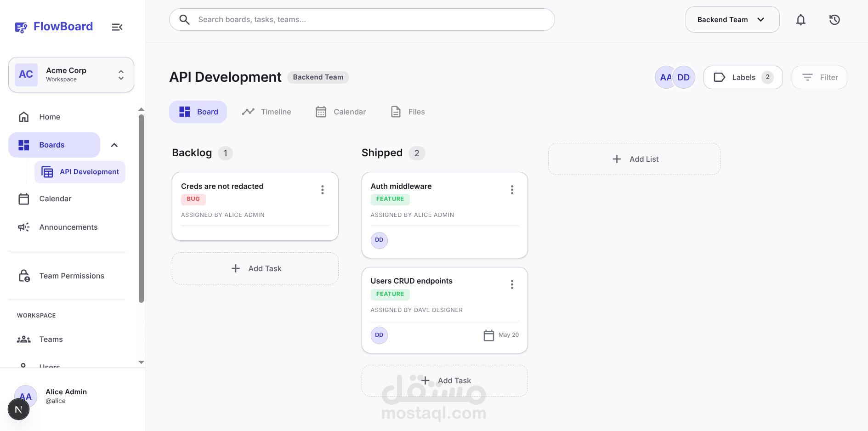Click the label tag icon
The image size is (868, 431).
click(x=720, y=77)
